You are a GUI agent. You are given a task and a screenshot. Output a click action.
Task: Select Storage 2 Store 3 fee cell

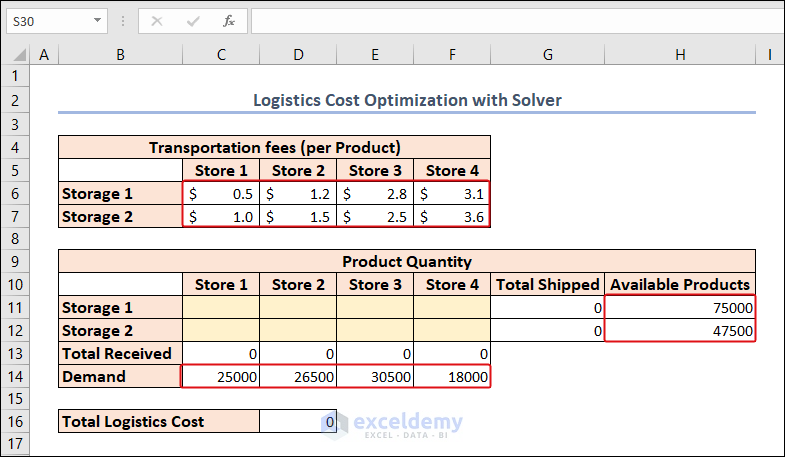click(x=374, y=216)
